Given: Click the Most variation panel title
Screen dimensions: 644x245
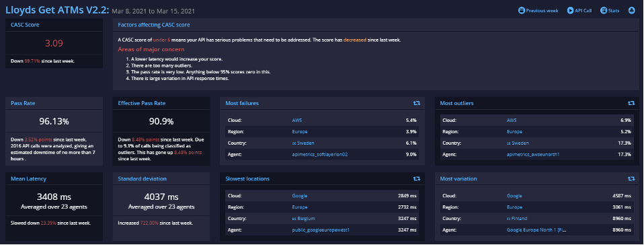Looking at the screenshot, I should (x=458, y=179).
